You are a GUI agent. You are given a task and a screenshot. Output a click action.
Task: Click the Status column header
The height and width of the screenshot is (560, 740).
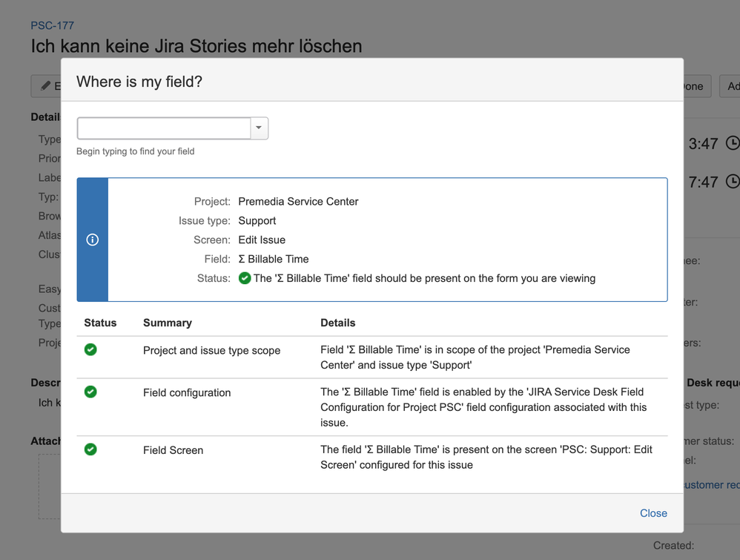(100, 323)
